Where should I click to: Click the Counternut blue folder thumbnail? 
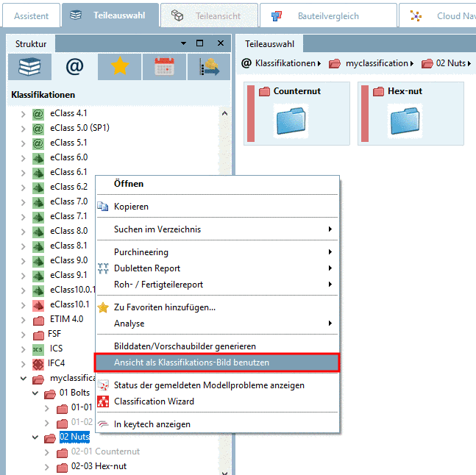coord(291,121)
